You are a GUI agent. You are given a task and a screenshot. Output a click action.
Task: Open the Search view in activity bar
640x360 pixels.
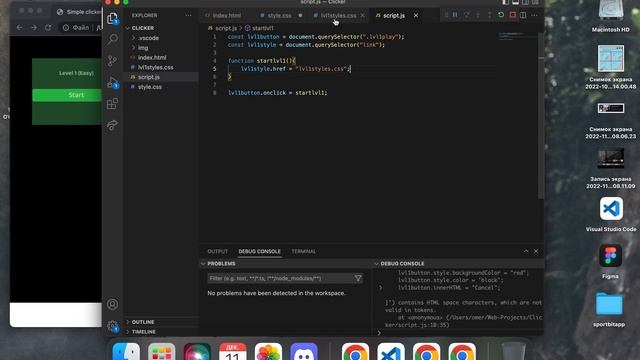click(x=112, y=40)
